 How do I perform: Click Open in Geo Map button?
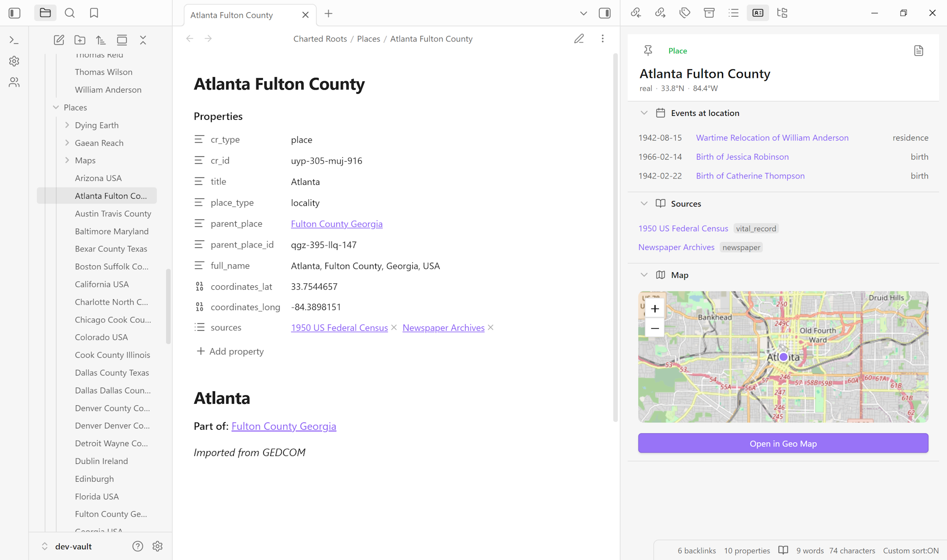click(x=783, y=443)
